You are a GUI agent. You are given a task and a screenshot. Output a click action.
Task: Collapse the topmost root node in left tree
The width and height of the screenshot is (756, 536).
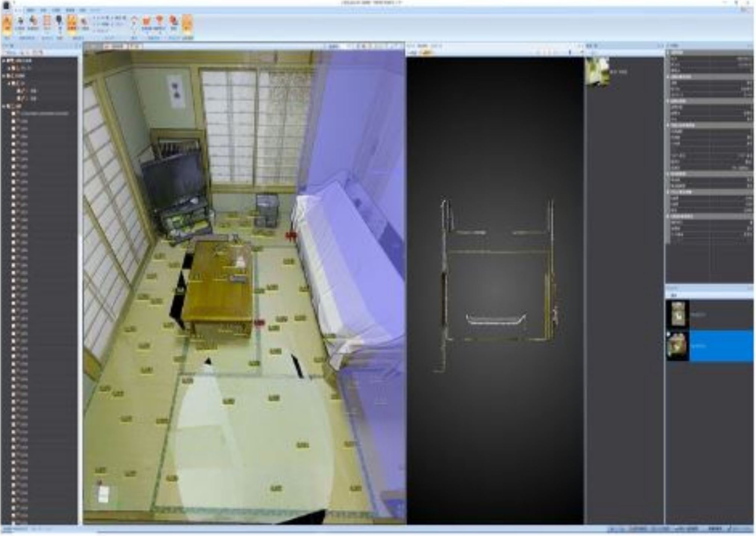click(x=4, y=61)
